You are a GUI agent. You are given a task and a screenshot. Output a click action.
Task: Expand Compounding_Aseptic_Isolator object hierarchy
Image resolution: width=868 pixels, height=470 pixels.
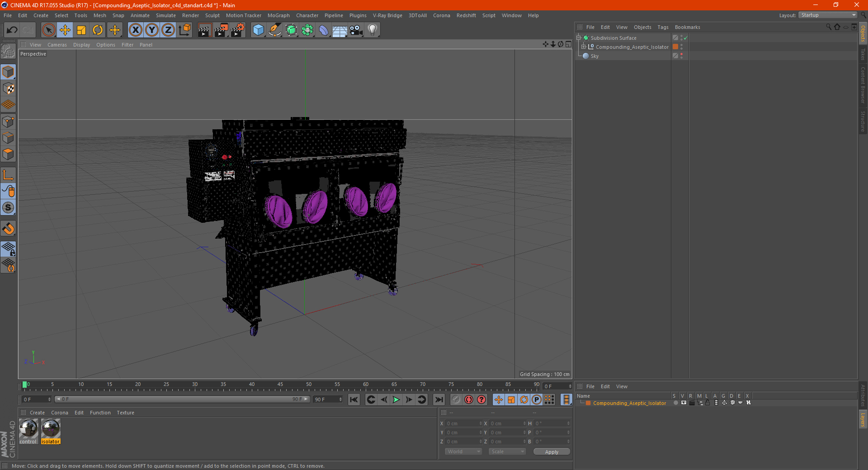(584, 47)
